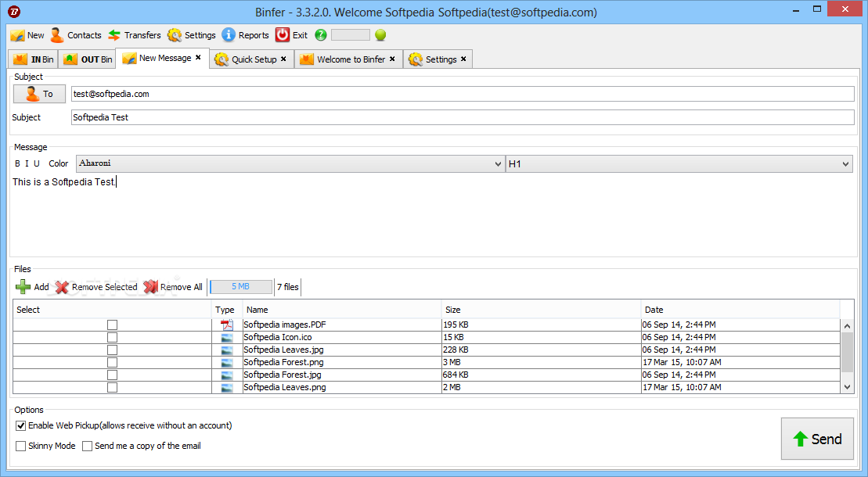Image resolution: width=868 pixels, height=477 pixels.
Task: Click the Subject input field
Action: pos(463,117)
